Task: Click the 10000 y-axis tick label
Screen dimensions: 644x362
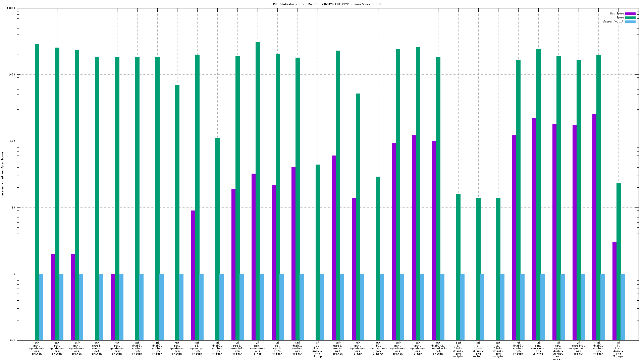Action: [x=11, y=8]
